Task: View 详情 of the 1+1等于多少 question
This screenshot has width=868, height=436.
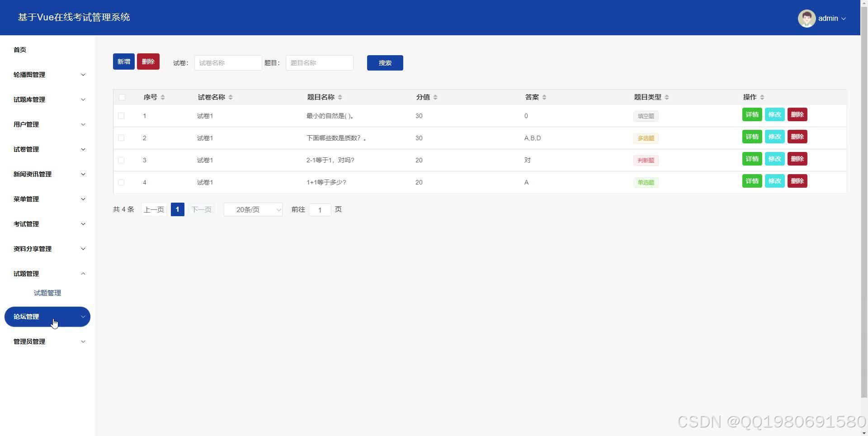Action: (751, 181)
